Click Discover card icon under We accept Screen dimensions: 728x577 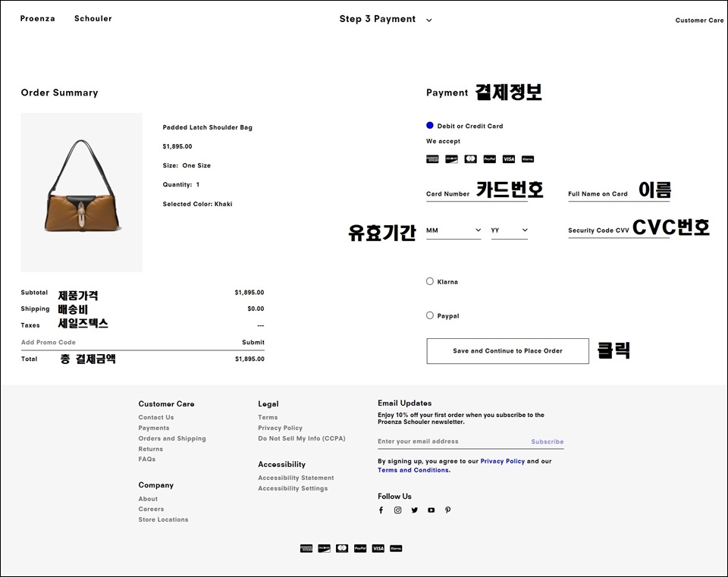451,159
